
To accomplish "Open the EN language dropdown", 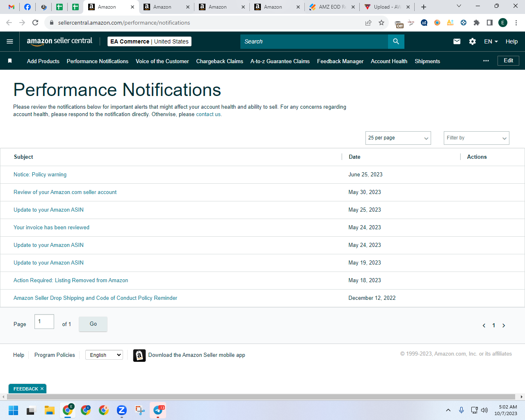I will point(491,41).
